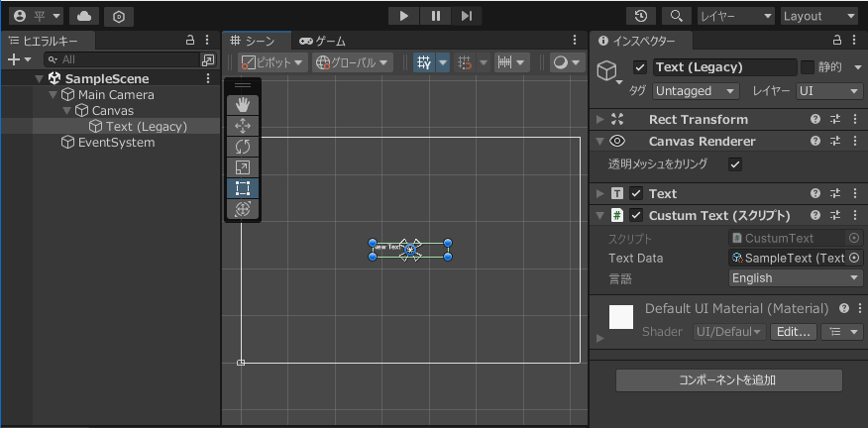Collapse the SampleScene tree node
Screen dimensions: 868x428
tap(39, 78)
